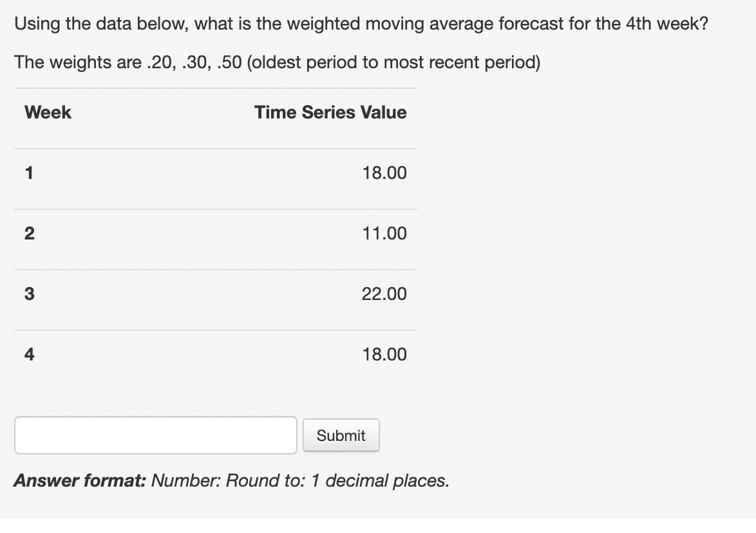Click the weights description line
This screenshot has width=756, height=533.
pos(277,62)
